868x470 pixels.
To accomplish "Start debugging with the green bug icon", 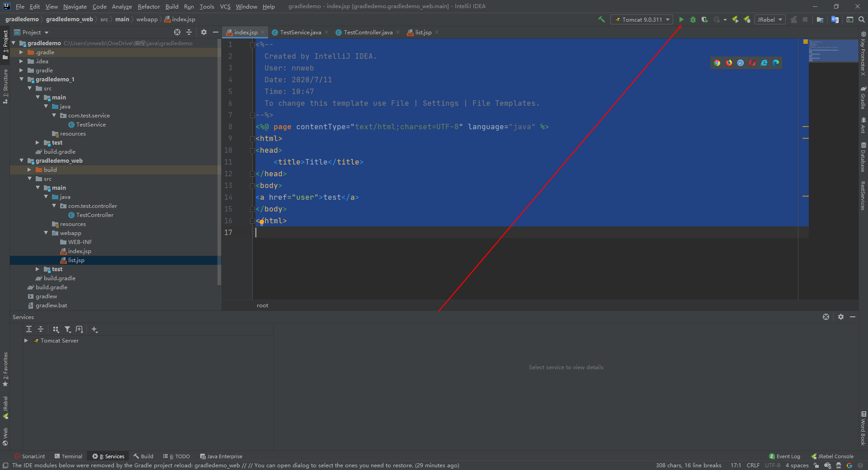I will (x=693, y=19).
